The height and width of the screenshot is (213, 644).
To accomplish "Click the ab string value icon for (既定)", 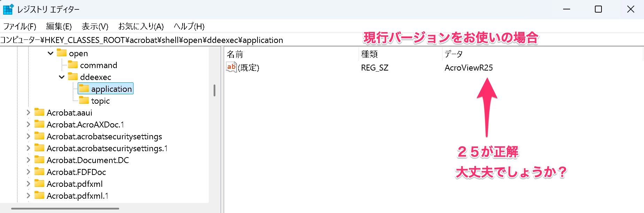I will (231, 67).
